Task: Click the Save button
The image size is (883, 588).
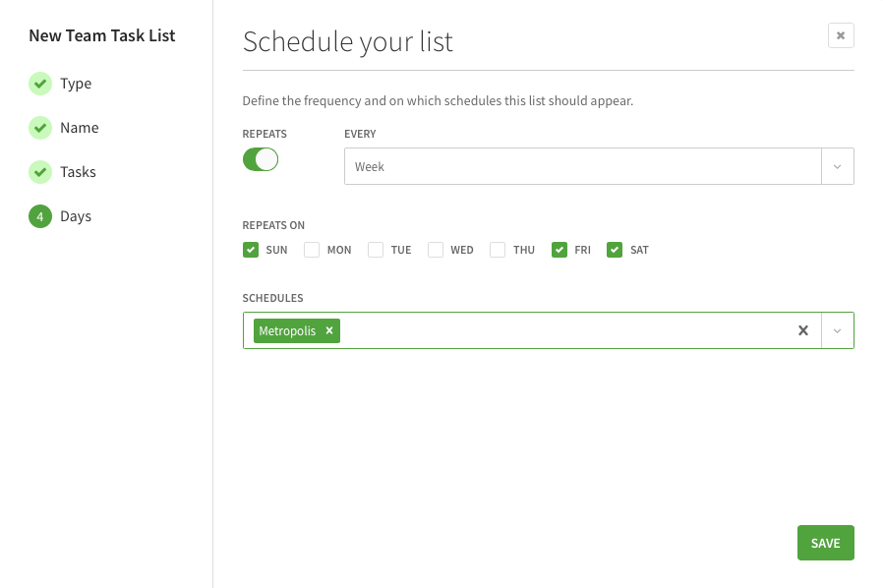Action: coord(825,543)
